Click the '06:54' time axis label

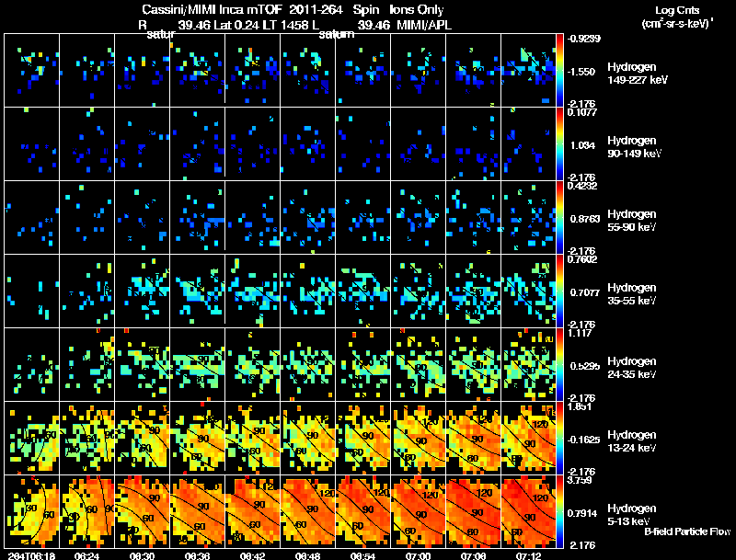coord(362,555)
